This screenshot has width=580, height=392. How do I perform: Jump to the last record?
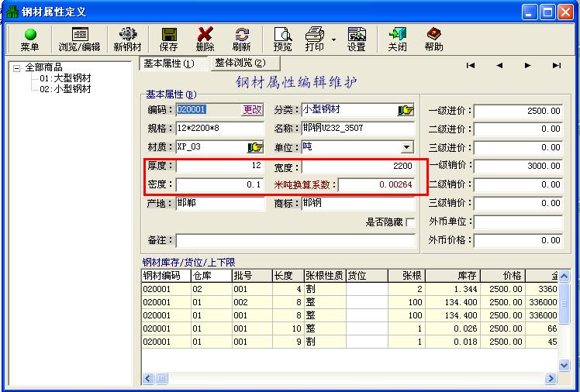click(x=556, y=65)
